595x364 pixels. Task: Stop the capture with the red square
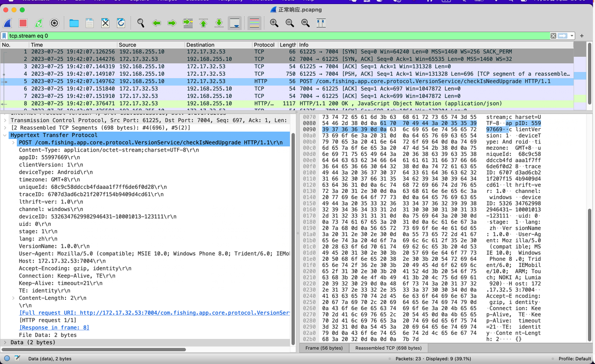point(23,23)
